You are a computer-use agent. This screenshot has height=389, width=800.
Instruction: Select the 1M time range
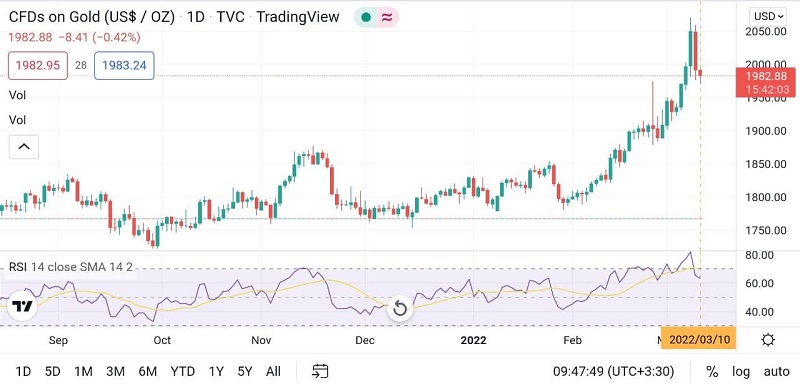click(x=83, y=372)
